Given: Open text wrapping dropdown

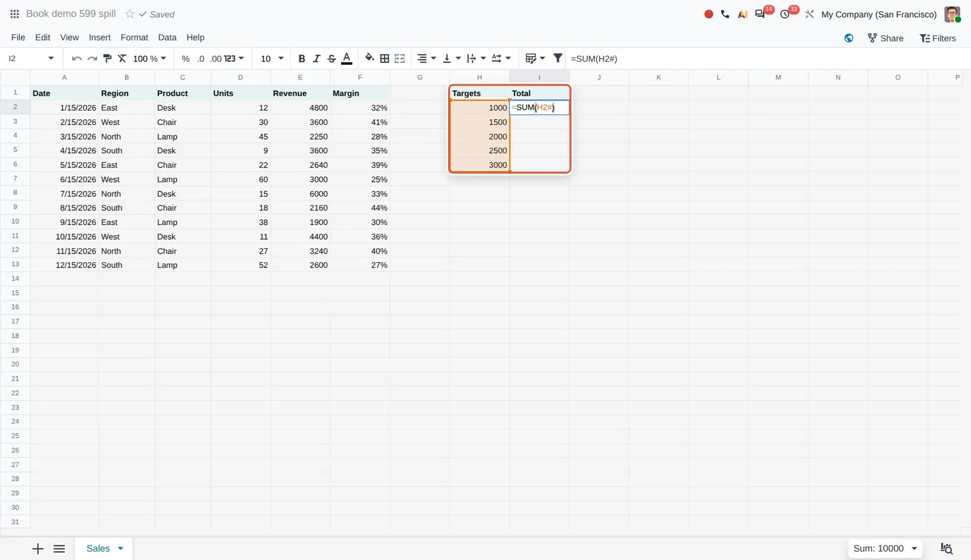Looking at the screenshot, I should (476, 59).
